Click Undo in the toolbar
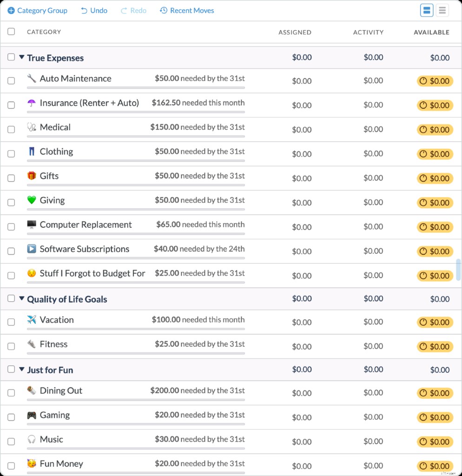 (x=93, y=10)
